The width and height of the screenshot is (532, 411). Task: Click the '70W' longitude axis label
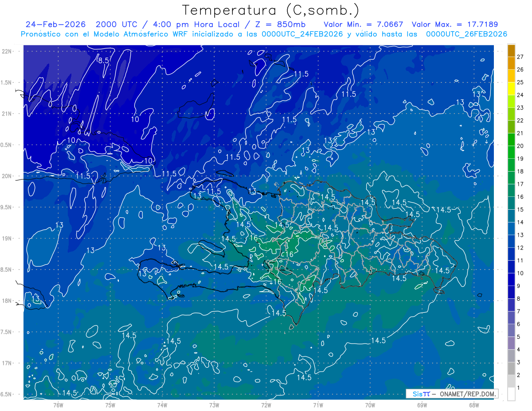(370, 405)
